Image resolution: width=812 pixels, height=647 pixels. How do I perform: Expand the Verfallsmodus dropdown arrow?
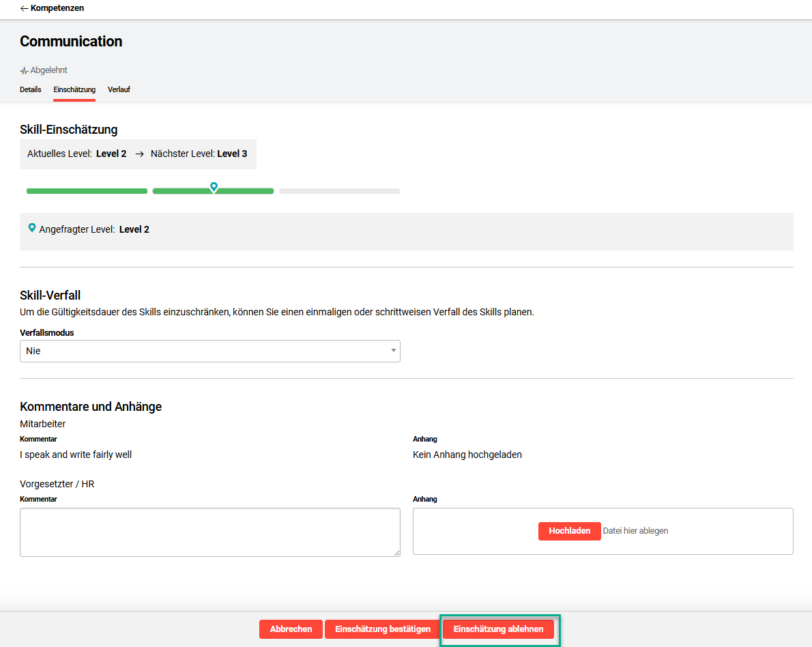pyautogui.click(x=393, y=351)
